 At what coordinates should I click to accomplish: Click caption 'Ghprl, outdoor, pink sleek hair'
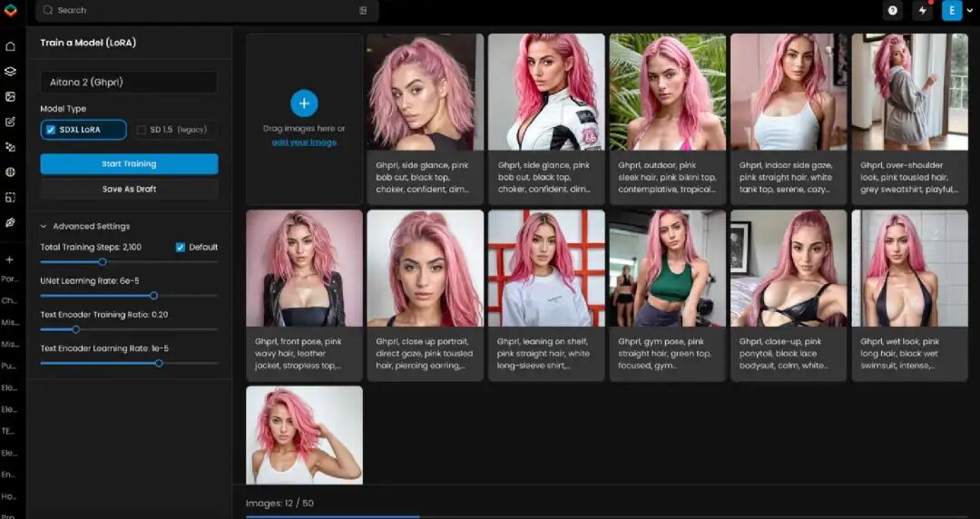(668, 177)
